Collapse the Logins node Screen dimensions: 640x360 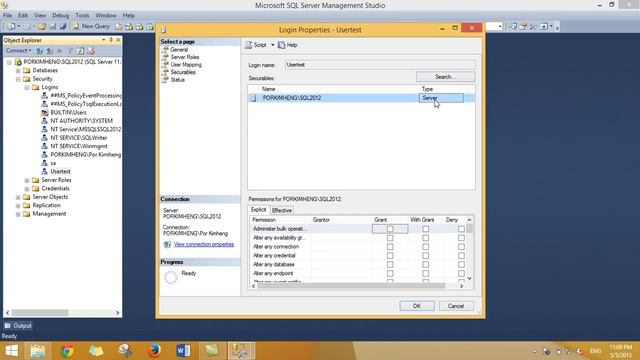(27, 87)
